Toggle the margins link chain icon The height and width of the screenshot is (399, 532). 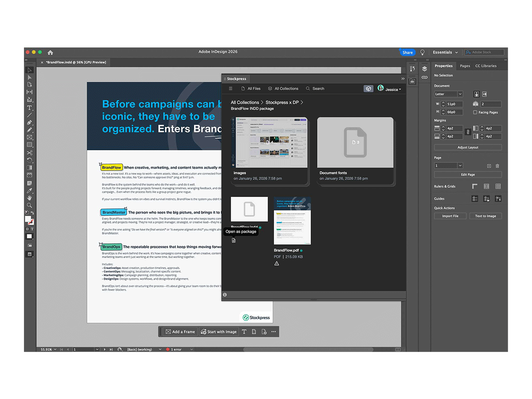[468, 132]
